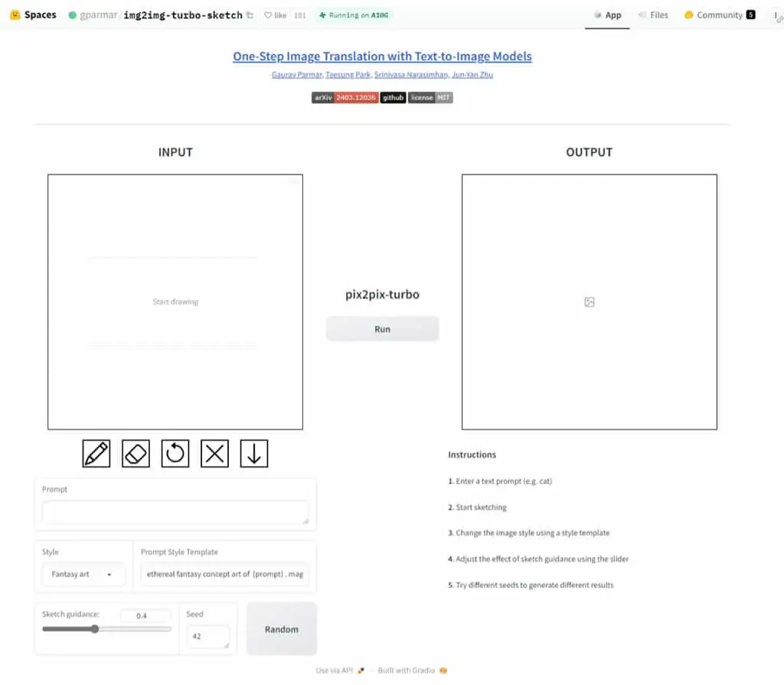
Task: Click the Random seed button
Action: (x=282, y=629)
